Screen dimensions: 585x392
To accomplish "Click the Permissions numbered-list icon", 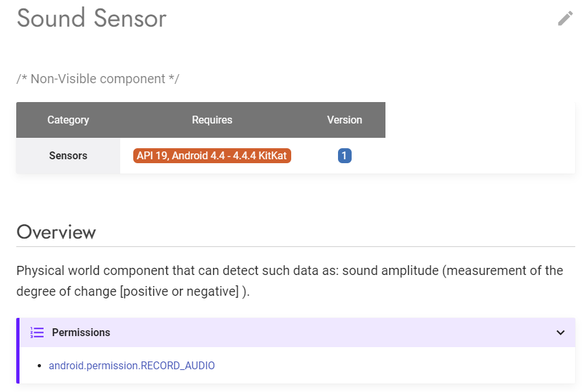I will tap(37, 332).
